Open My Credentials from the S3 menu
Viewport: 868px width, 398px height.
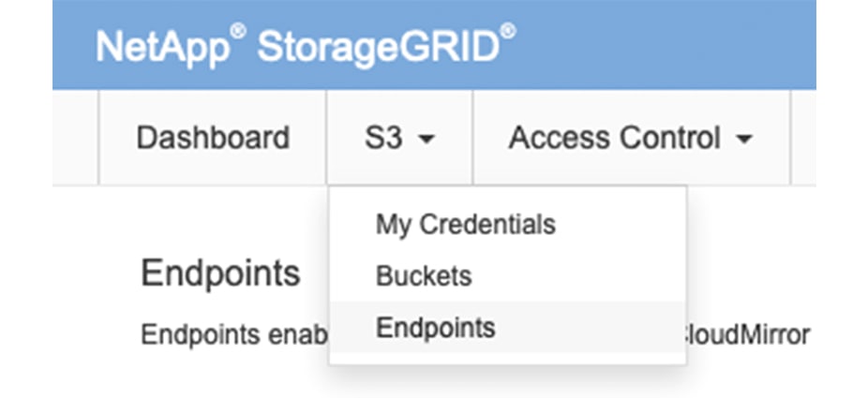point(465,225)
